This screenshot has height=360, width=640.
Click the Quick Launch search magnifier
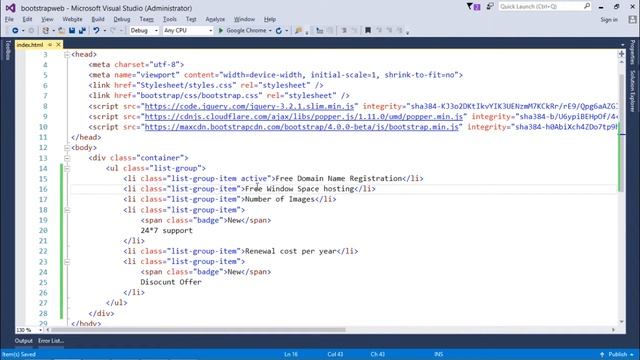click(587, 6)
